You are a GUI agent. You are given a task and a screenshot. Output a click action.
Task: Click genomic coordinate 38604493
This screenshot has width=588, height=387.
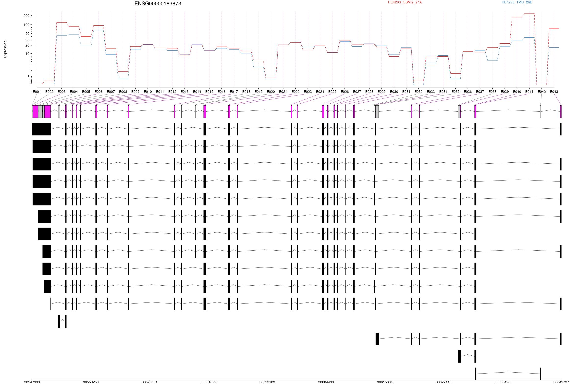click(326, 382)
